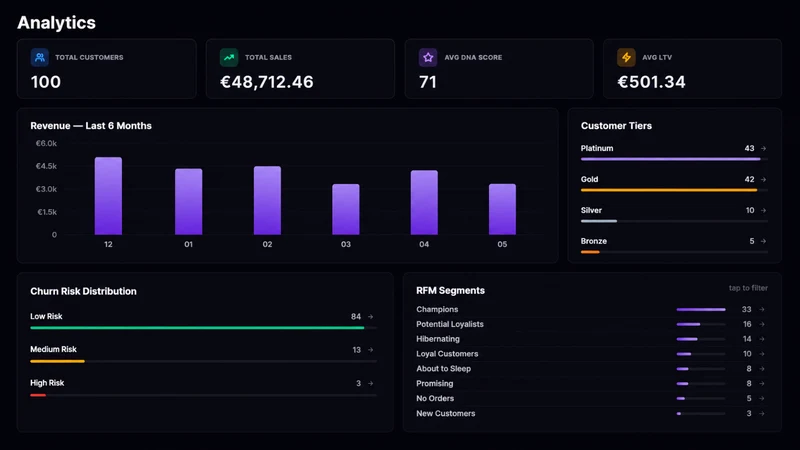Open High Risk details arrow
Screen dimensions: 800x450
pos(370,383)
